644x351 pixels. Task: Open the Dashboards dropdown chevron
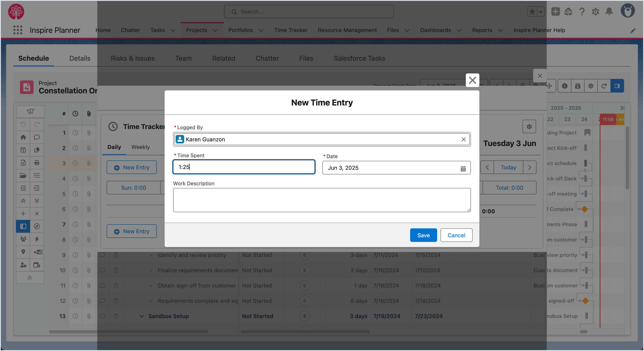pyautogui.click(x=459, y=31)
